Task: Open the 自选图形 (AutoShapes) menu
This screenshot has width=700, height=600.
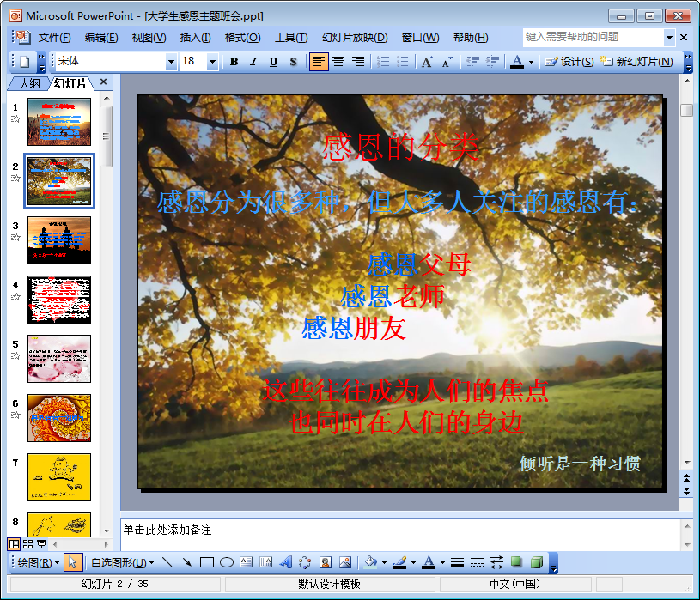Action: [122, 563]
